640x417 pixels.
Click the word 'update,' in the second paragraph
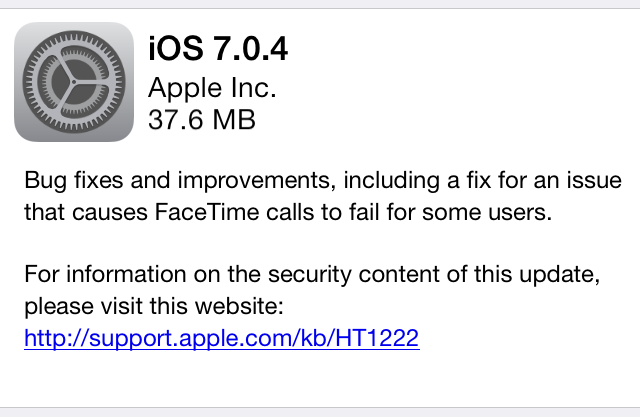point(560,275)
